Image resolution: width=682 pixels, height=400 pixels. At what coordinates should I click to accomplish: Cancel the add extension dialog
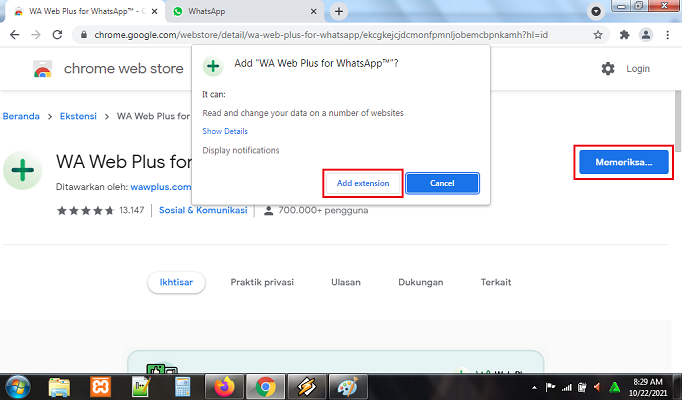click(x=442, y=183)
